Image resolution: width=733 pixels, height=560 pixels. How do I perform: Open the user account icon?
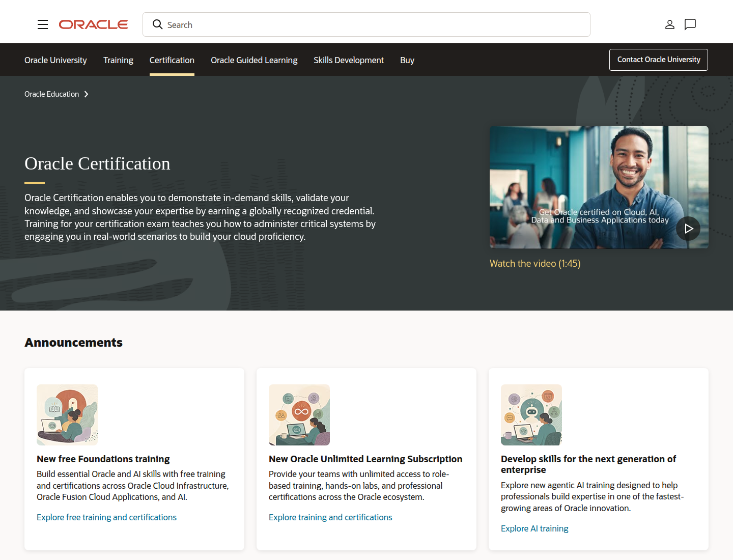670,24
